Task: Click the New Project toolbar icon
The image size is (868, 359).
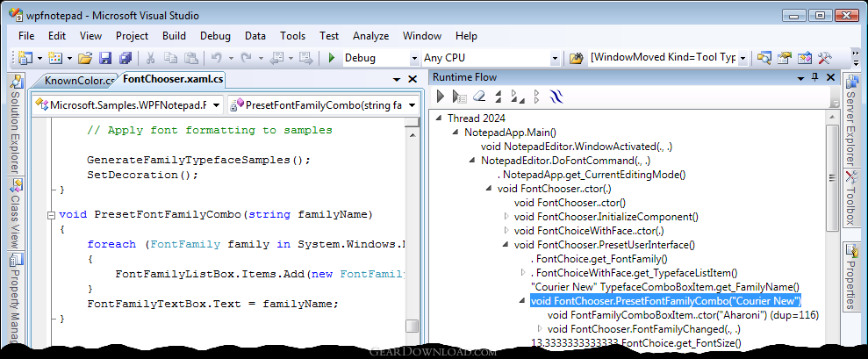Action: 25,58
